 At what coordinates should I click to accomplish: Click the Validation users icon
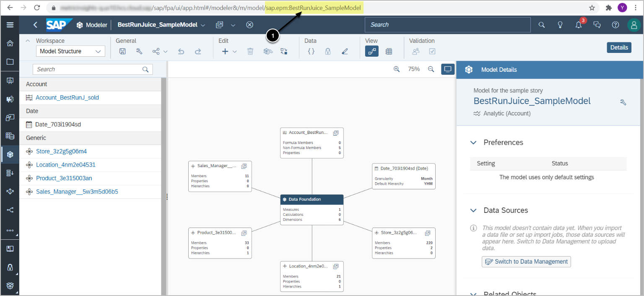point(415,51)
